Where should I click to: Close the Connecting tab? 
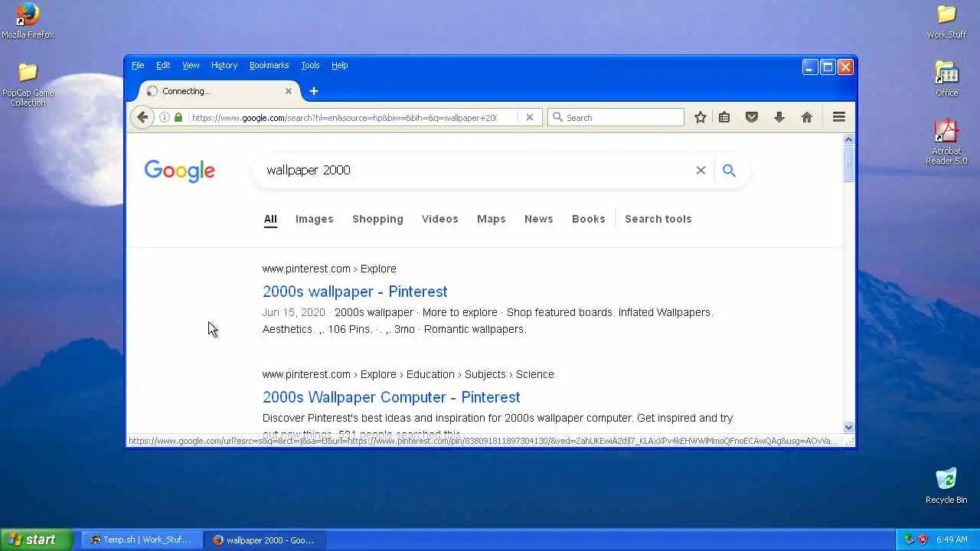pyautogui.click(x=289, y=91)
